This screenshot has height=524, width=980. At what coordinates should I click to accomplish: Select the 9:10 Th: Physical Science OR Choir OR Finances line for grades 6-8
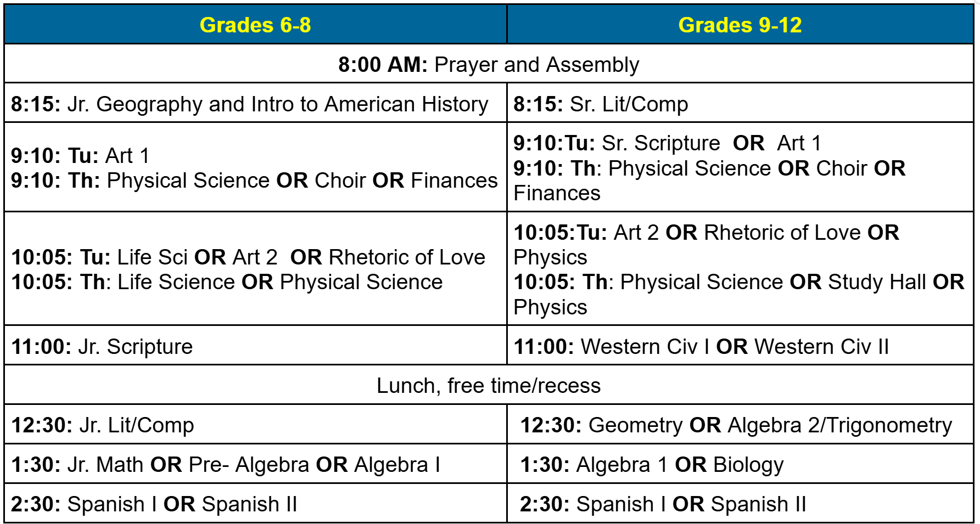(254, 181)
